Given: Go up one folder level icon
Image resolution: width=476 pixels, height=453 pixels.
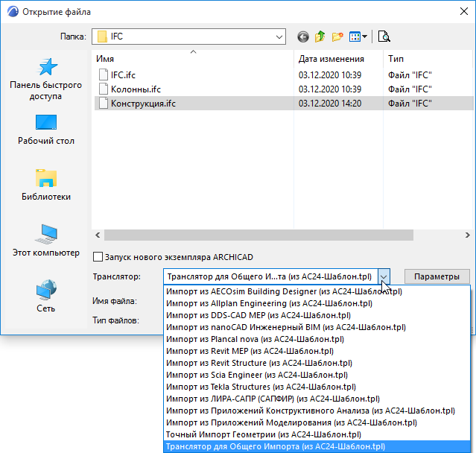Looking at the screenshot, I should click(320, 37).
